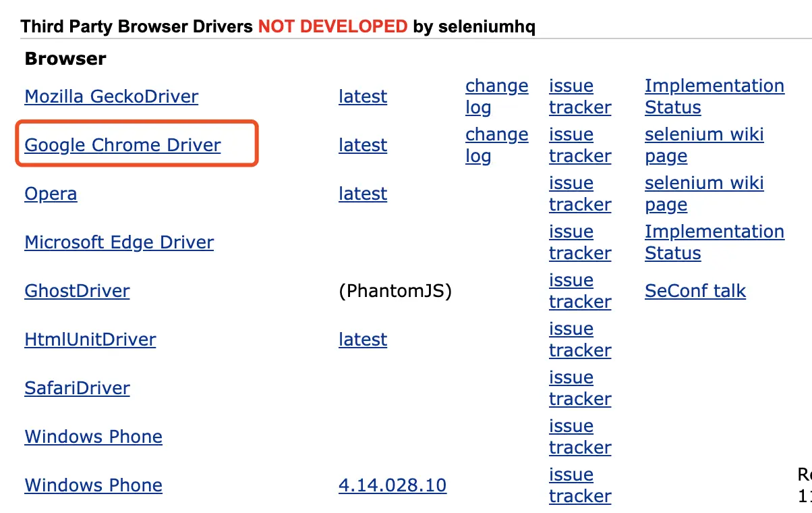Open selenium wiki page for Google Chrome Driver
This screenshot has width=812, height=513.
point(704,145)
